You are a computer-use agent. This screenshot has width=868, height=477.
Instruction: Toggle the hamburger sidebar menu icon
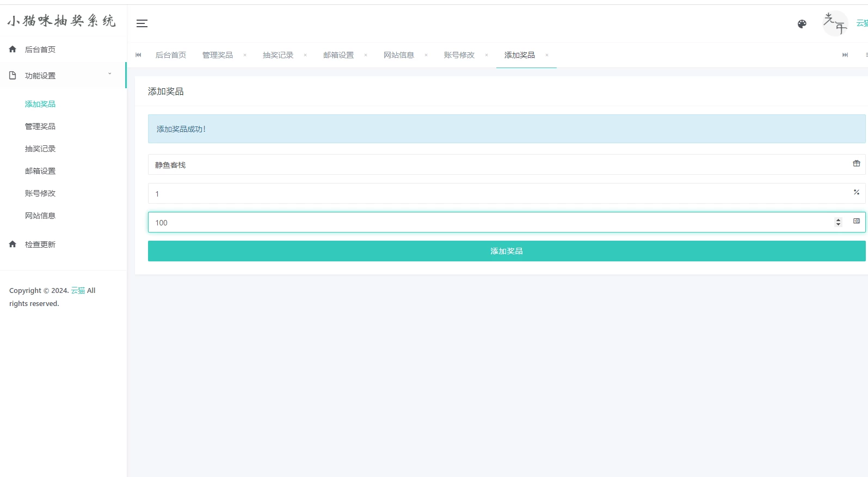pos(142,23)
